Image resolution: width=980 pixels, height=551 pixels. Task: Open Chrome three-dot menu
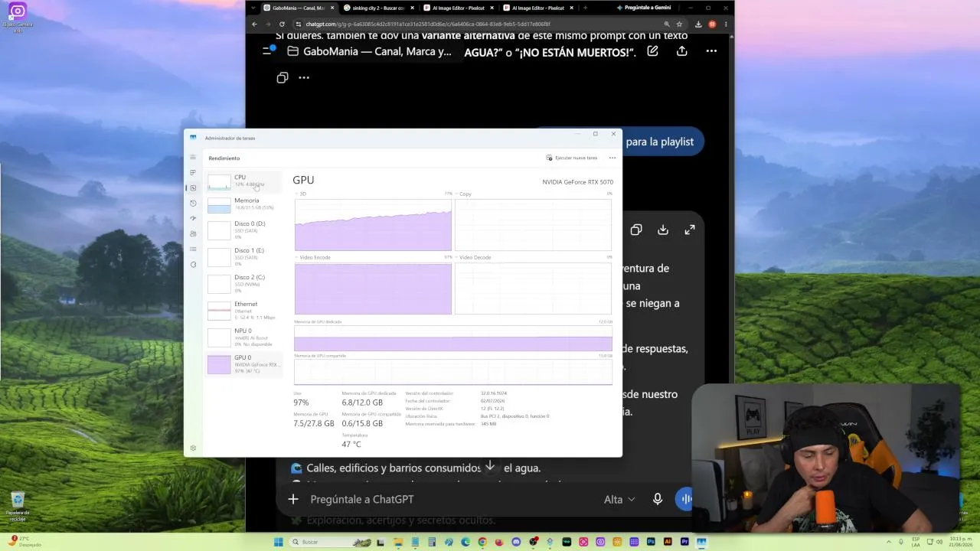coord(725,24)
